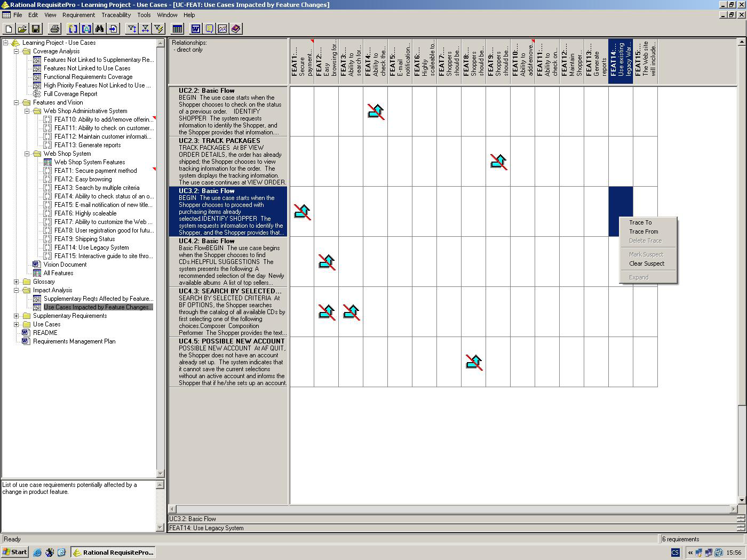Click the CS language indicator in taskbar

[675, 553]
